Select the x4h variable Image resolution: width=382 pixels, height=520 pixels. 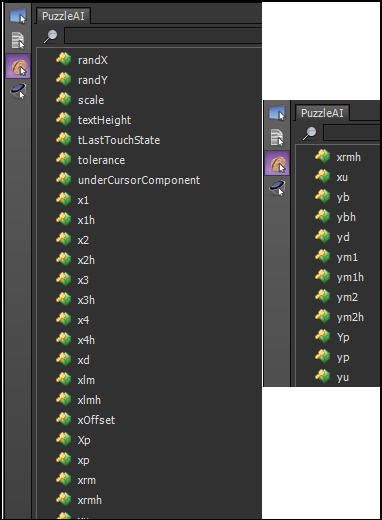[x=86, y=340]
